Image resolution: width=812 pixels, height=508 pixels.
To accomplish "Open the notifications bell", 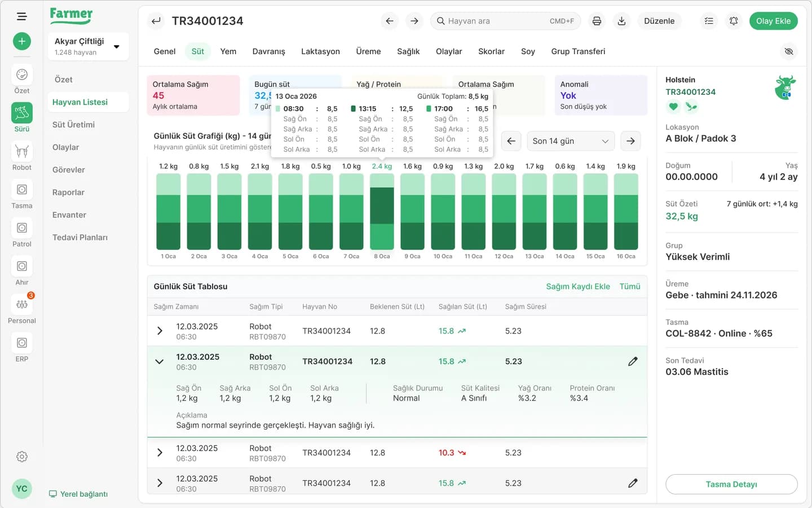I will 734,21.
